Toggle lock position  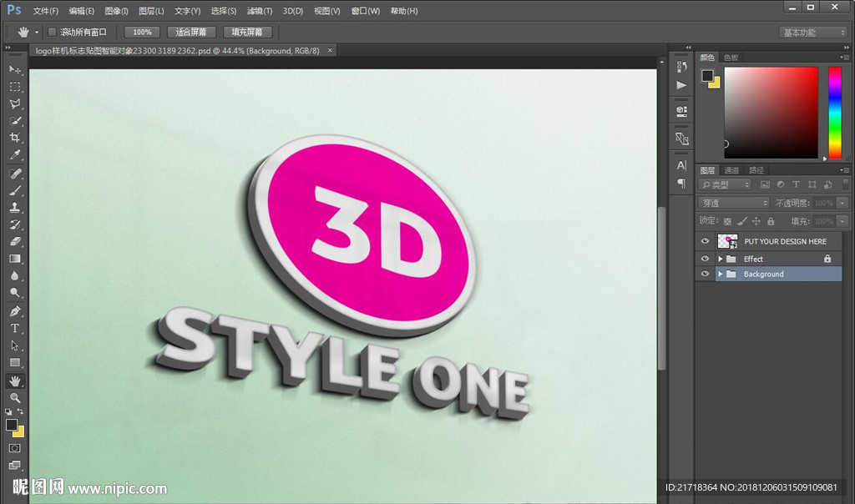tap(756, 221)
